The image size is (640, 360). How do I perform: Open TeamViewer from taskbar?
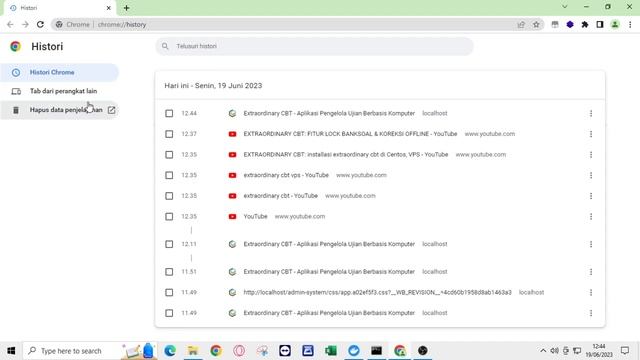[285, 351]
